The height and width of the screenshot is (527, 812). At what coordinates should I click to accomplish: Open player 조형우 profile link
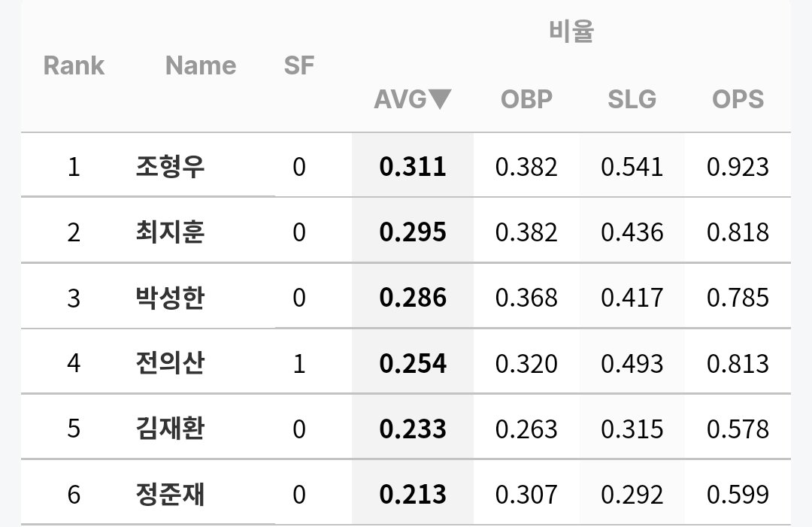pyautogui.click(x=170, y=166)
